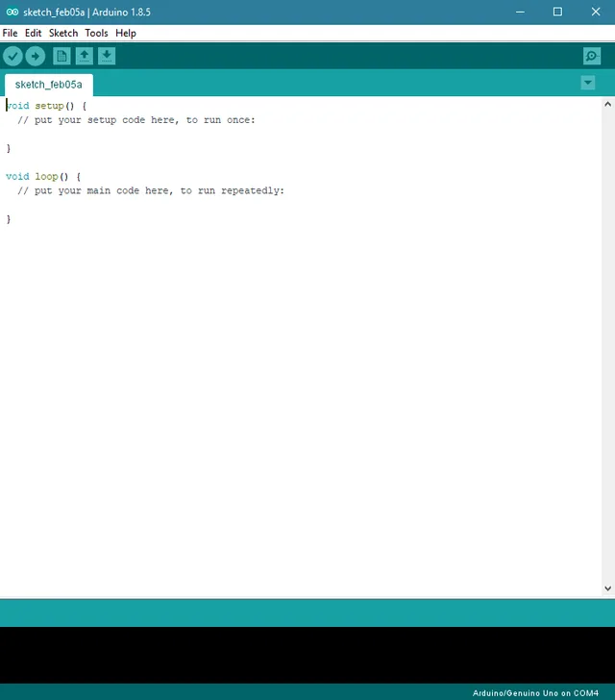Viewport: 615px width, 700px height.
Task: Open the Sketch menu
Action: pos(63,33)
